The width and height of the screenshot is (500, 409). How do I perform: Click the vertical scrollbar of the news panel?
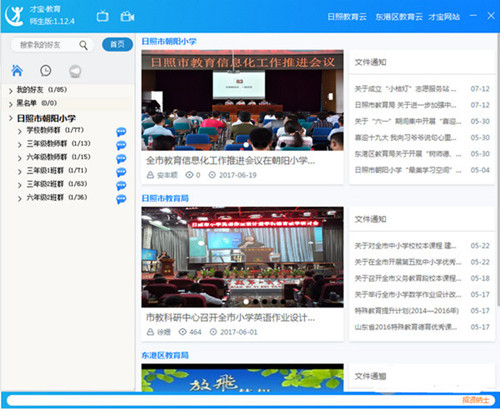click(498, 170)
